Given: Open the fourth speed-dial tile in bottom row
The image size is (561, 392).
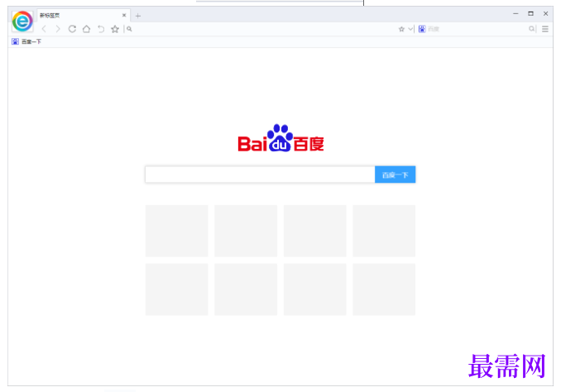Looking at the screenshot, I should pyautogui.click(x=384, y=289).
